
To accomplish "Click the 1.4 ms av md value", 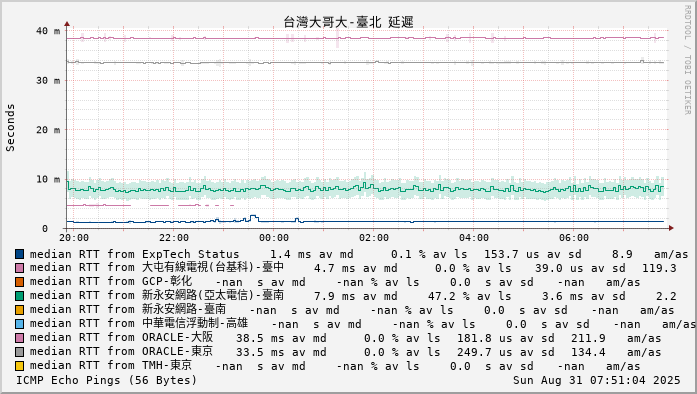I will click(312, 254).
